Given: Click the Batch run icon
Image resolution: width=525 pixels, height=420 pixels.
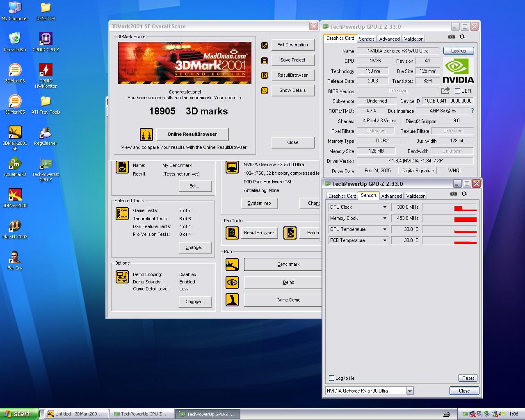Looking at the screenshot, I should [290, 233].
